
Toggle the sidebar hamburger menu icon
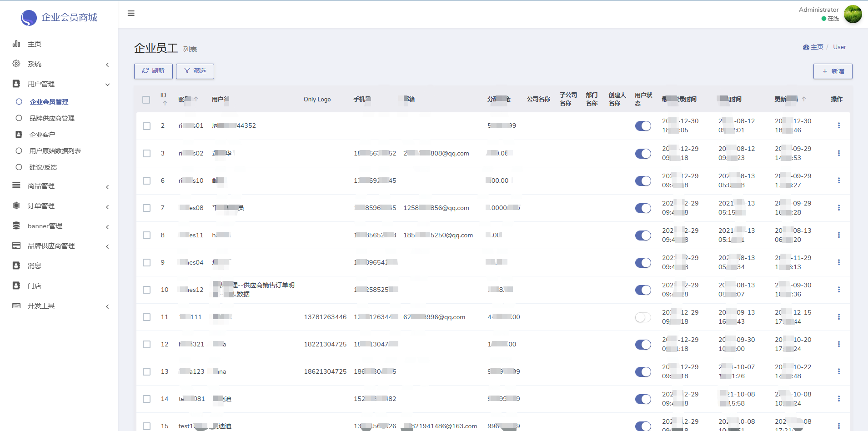(131, 13)
